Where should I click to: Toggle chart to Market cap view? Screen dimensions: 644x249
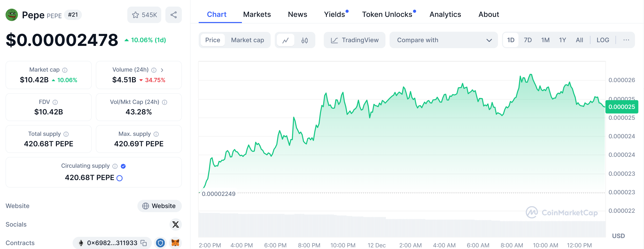pyautogui.click(x=247, y=40)
